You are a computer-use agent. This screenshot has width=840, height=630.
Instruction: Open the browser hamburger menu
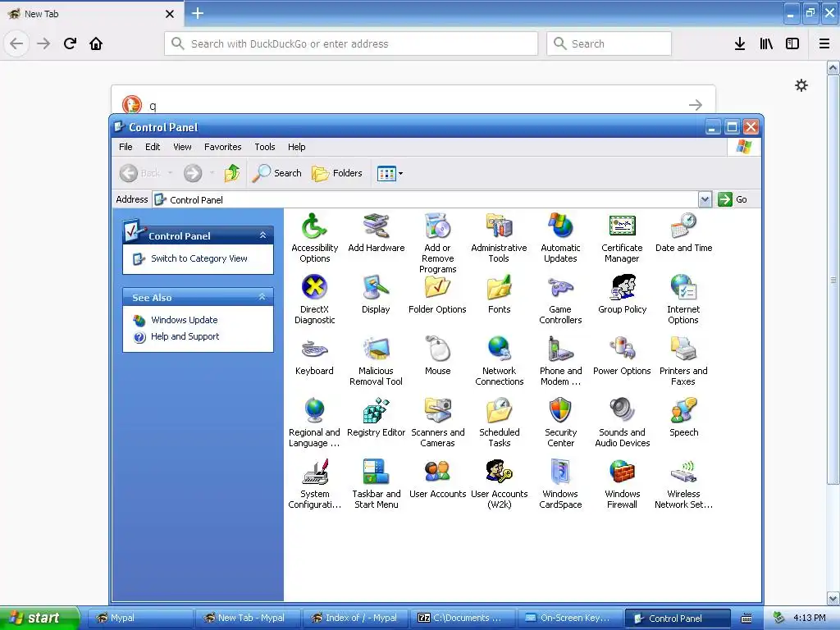(x=824, y=43)
